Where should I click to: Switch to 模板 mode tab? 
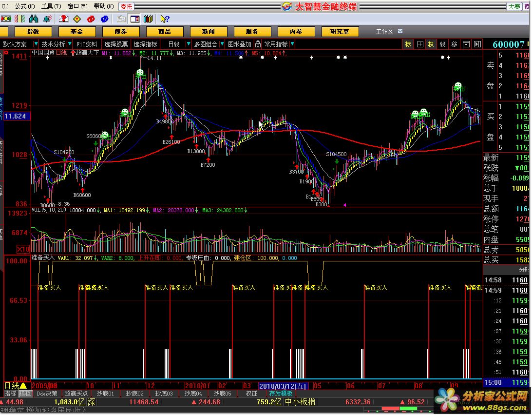25,394
